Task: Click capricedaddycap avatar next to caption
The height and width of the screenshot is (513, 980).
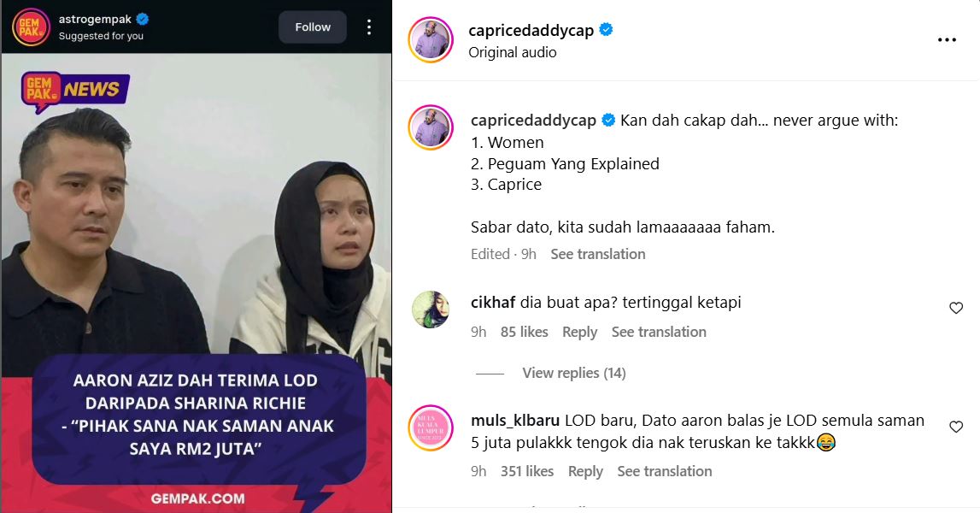Action: 431,127
